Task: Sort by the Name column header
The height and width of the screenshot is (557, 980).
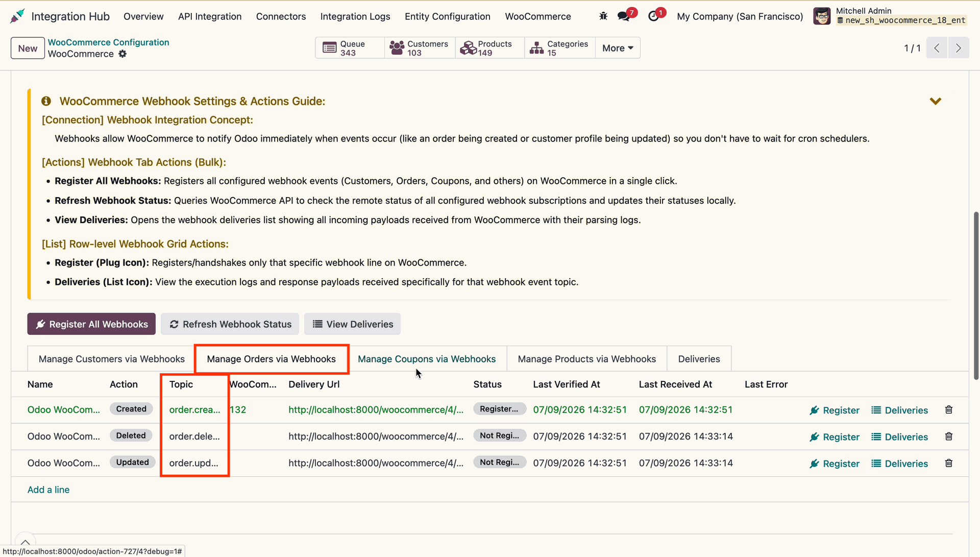Action: point(40,384)
